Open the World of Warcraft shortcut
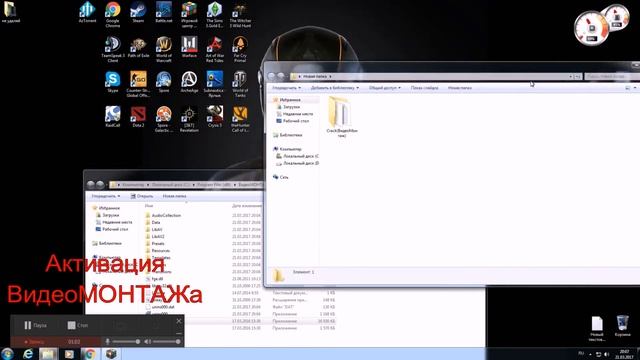 pyautogui.click(x=164, y=49)
